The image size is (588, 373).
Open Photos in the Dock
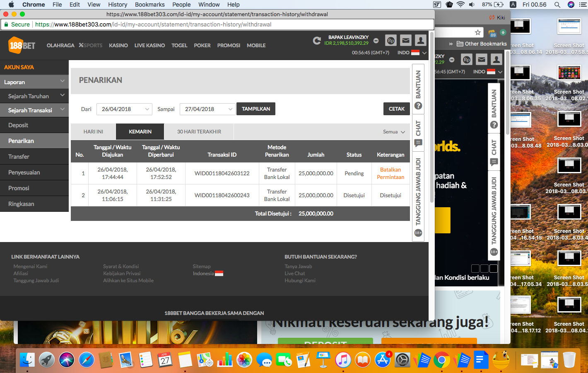point(244,360)
